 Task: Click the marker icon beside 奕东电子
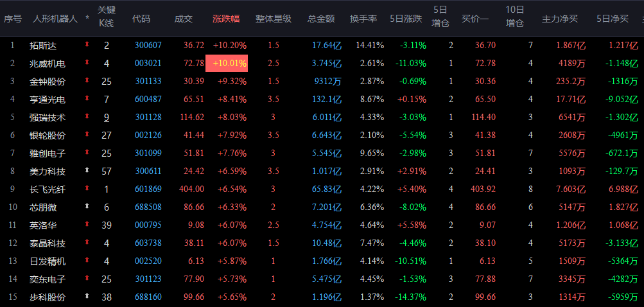[x=87, y=279]
